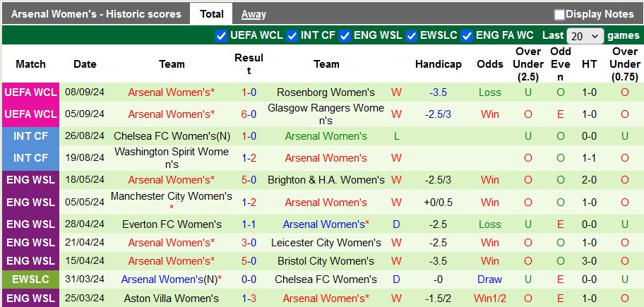Enable the Display Notes checkbox
Viewport: 644px width, 307px height.
(559, 14)
